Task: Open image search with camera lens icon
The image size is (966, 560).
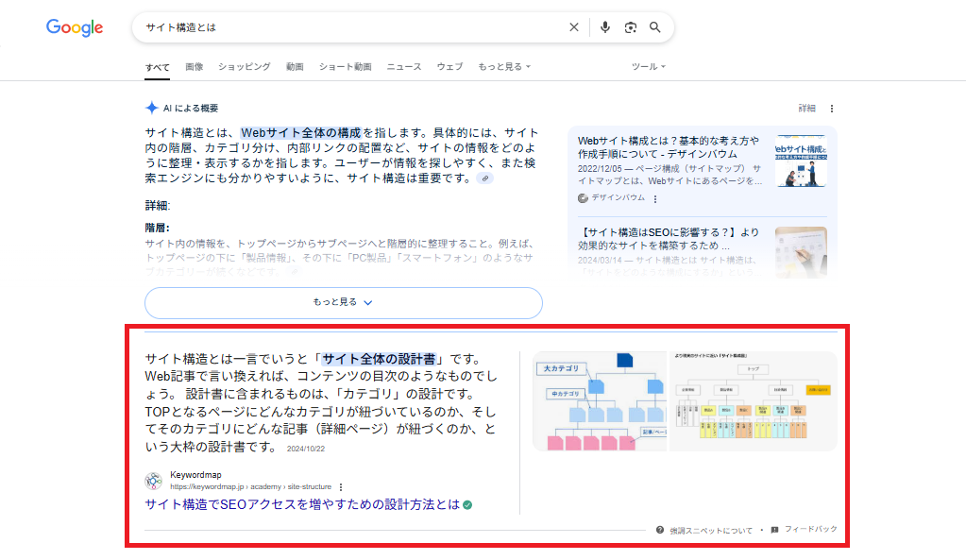Action: click(x=630, y=27)
